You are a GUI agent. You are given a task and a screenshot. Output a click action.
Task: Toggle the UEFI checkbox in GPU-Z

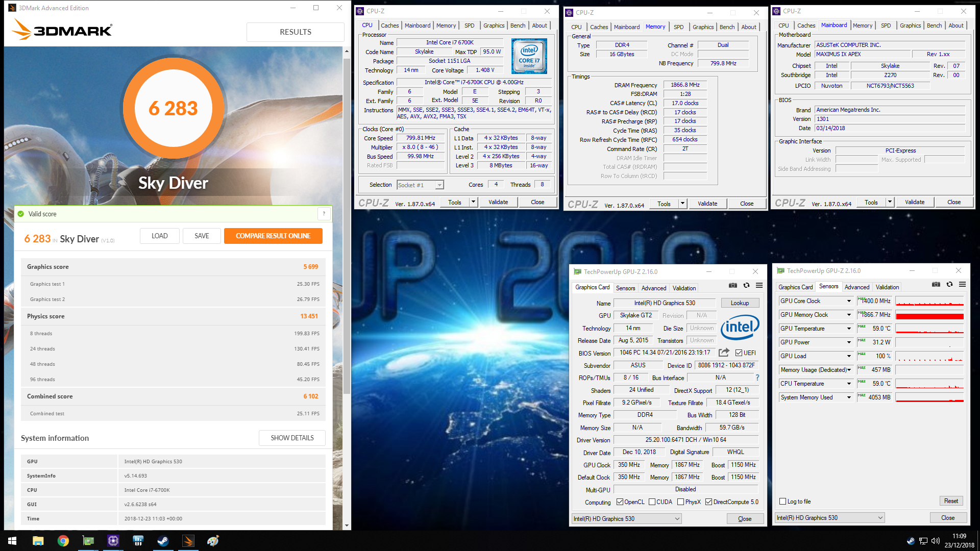pos(739,353)
